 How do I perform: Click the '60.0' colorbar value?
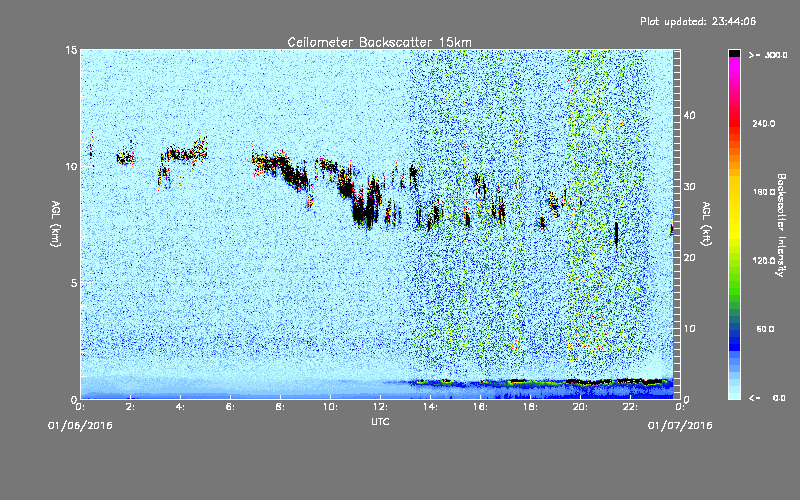point(765,329)
